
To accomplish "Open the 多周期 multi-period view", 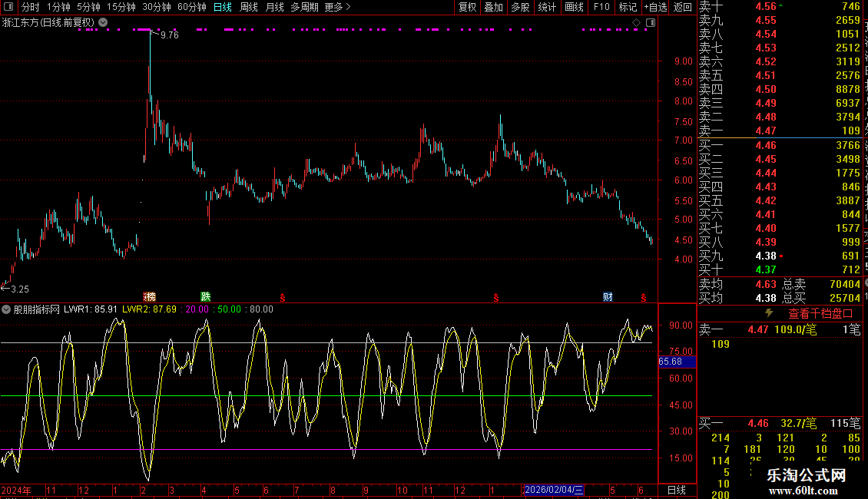I will click(x=304, y=7).
